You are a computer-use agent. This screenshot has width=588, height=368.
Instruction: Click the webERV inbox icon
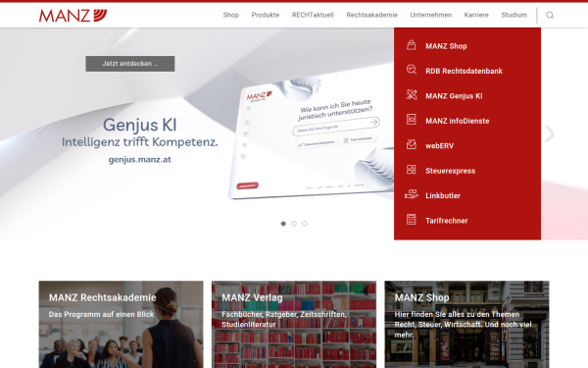[412, 144]
